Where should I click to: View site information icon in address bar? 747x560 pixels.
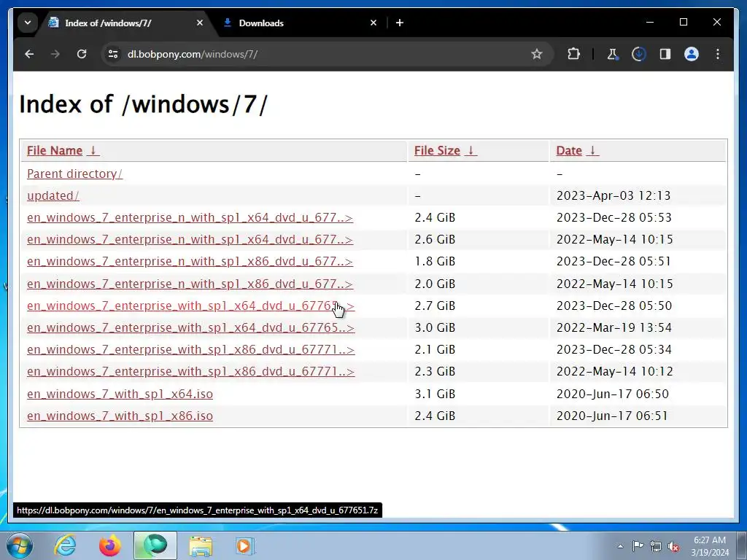(113, 54)
